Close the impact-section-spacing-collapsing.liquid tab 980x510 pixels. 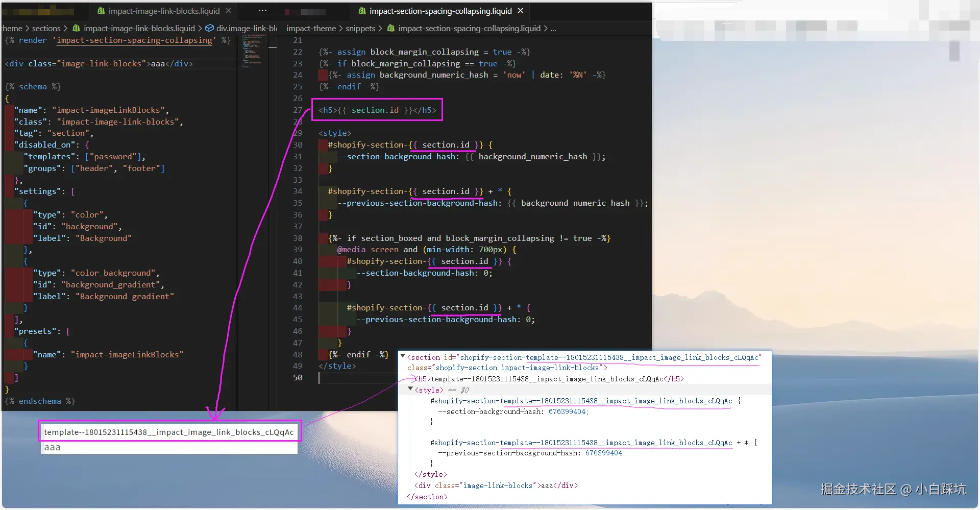click(x=520, y=11)
